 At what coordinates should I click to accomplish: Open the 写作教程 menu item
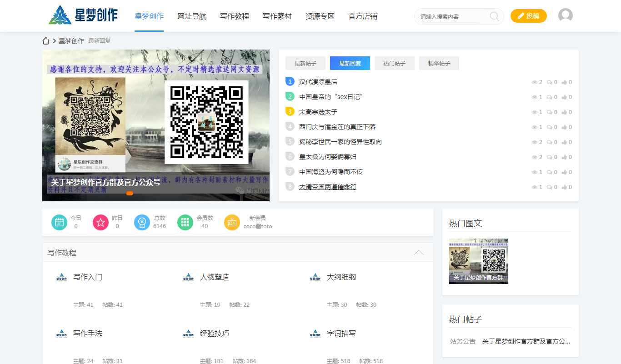(235, 16)
